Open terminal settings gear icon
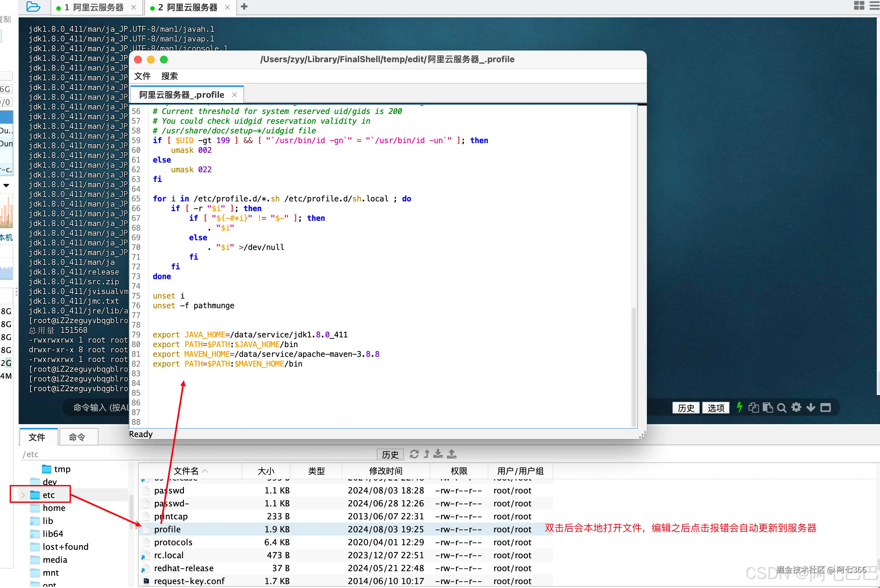The image size is (880, 588). 796,407
